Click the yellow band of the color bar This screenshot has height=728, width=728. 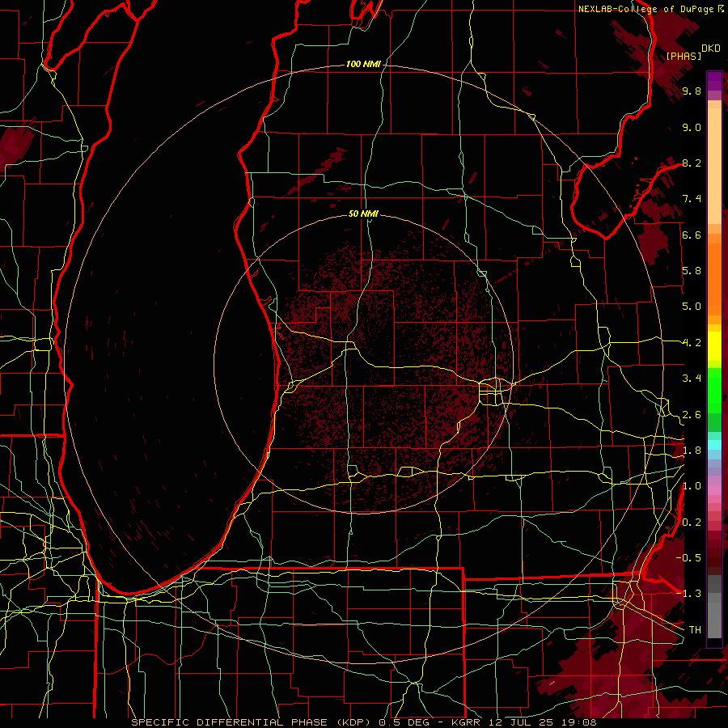(x=714, y=346)
